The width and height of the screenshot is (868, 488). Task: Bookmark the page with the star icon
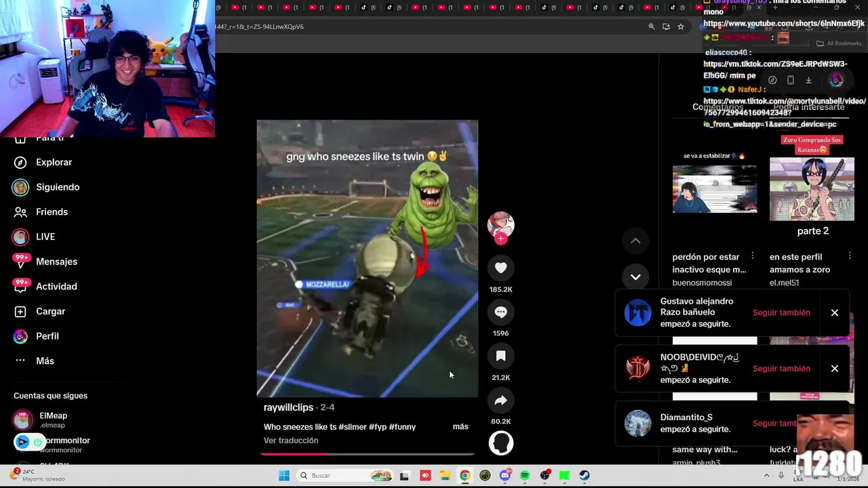point(681,26)
